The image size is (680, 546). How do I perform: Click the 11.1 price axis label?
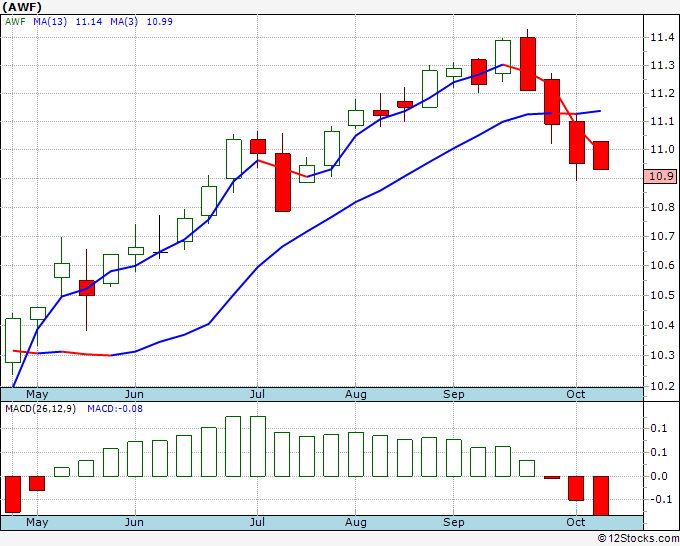(x=662, y=121)
